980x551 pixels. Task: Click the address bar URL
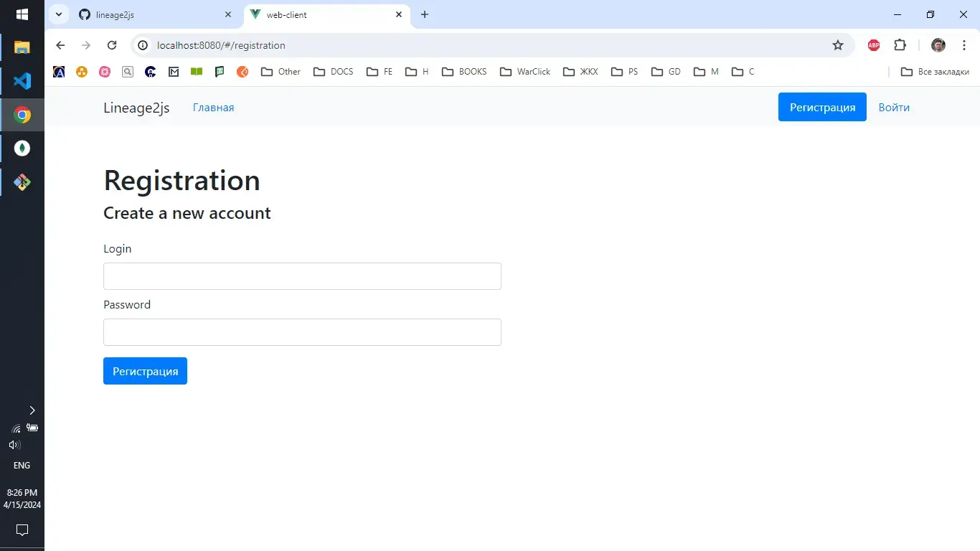[x=221, y=45]
